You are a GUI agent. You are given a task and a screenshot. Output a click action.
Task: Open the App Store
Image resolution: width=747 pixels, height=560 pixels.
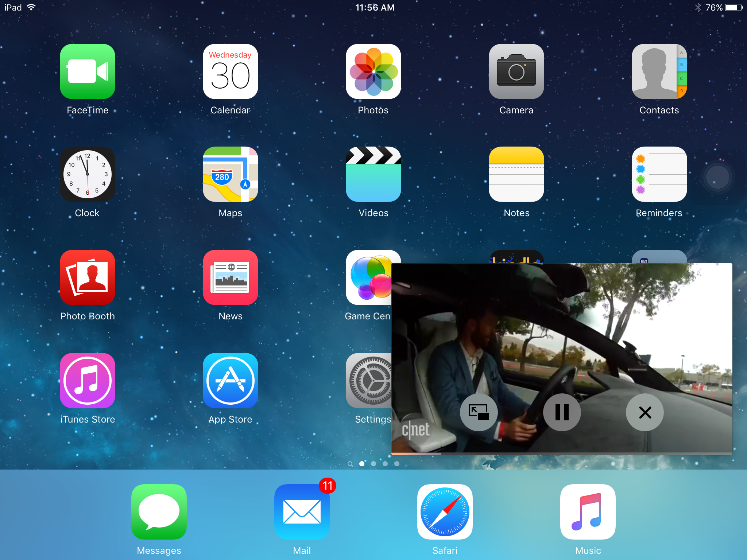coord(231,381)
